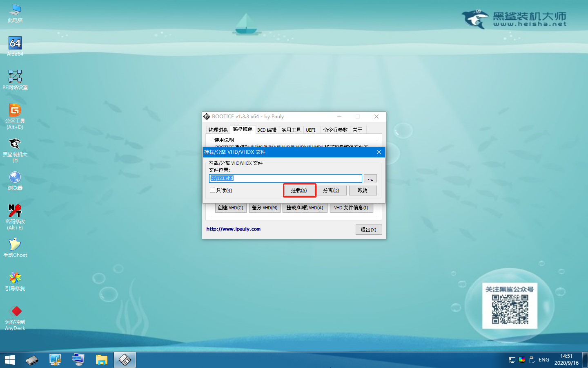Screen dimensions: 588x368
Task: Click the 挂载(A) button
Action: (x=299, y=191)
